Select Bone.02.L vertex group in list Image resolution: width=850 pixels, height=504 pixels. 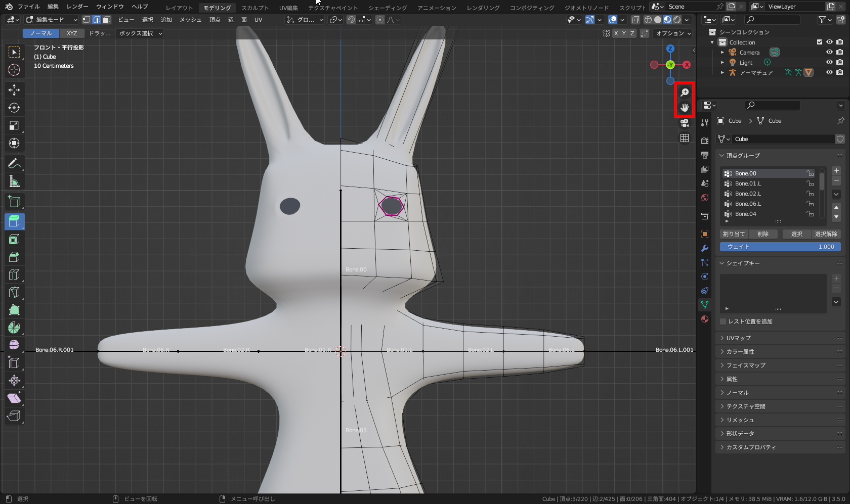tap(748, 194)
